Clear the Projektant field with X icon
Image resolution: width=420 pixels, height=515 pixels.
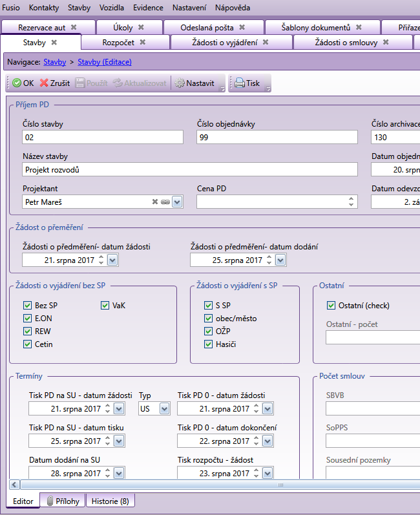click(x=155, y=202)
